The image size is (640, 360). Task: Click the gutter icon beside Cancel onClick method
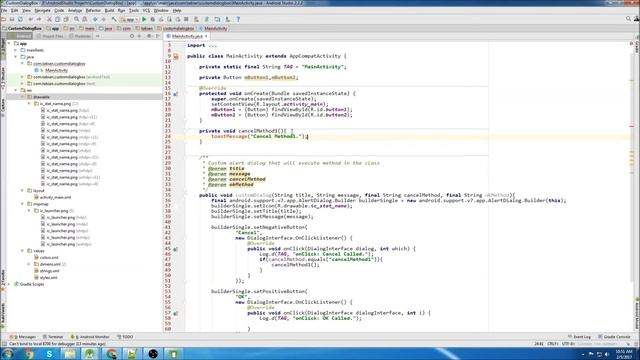coord(176,249)
